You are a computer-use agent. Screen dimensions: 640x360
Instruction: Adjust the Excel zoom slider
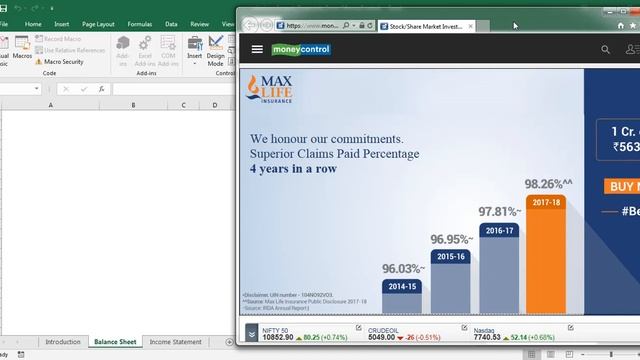tap(611, 354)
